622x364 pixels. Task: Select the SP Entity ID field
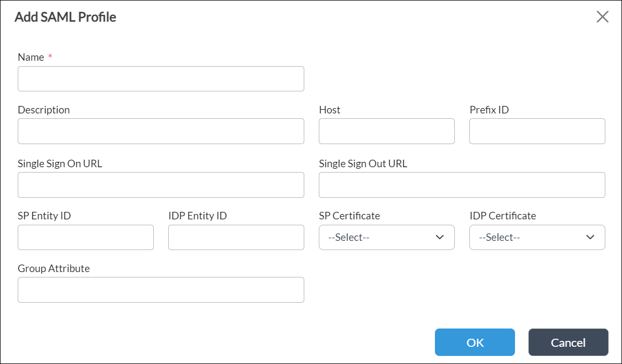tap(85, 237)
